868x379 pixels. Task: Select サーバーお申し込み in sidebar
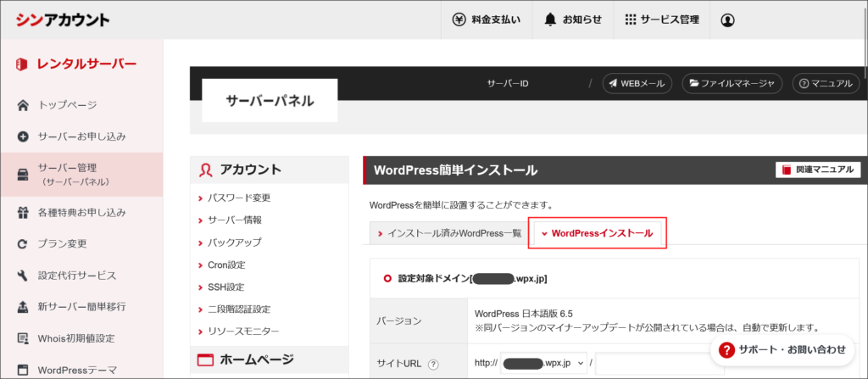tap(81, 137)
